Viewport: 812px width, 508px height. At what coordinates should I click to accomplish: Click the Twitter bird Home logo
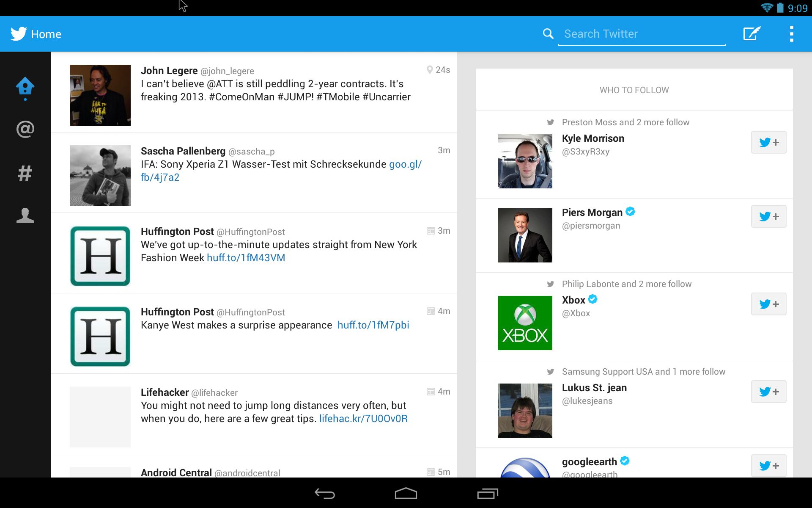pyautogui.click(x=19, y=34)
